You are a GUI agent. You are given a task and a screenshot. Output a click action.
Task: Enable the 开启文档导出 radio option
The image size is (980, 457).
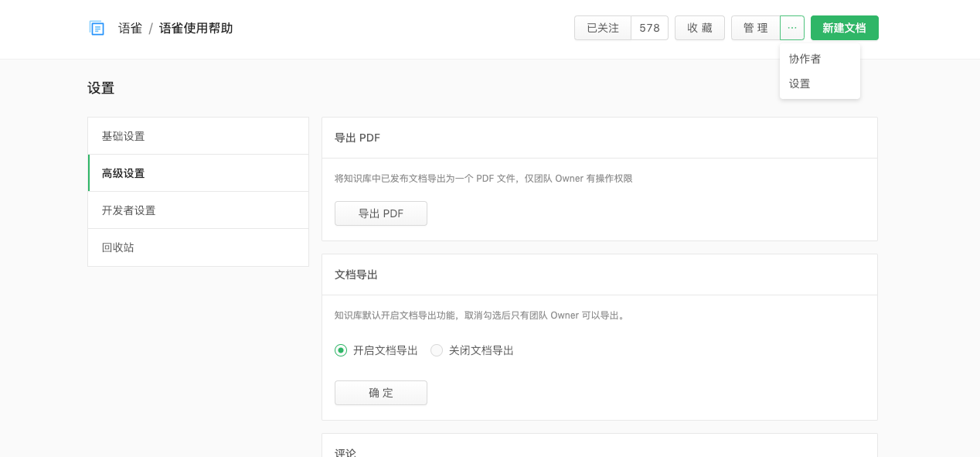pos(341,350)
